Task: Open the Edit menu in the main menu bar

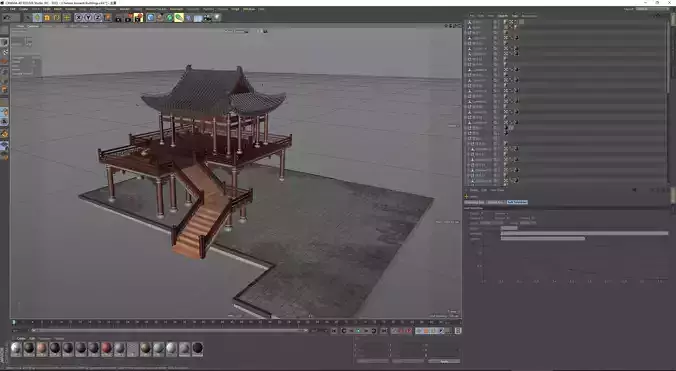Action: tap(13, 9)
